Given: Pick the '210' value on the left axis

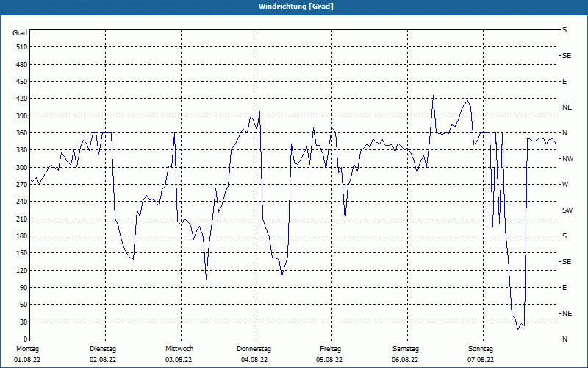Looking at the screenshot, I should coord(22,219).
